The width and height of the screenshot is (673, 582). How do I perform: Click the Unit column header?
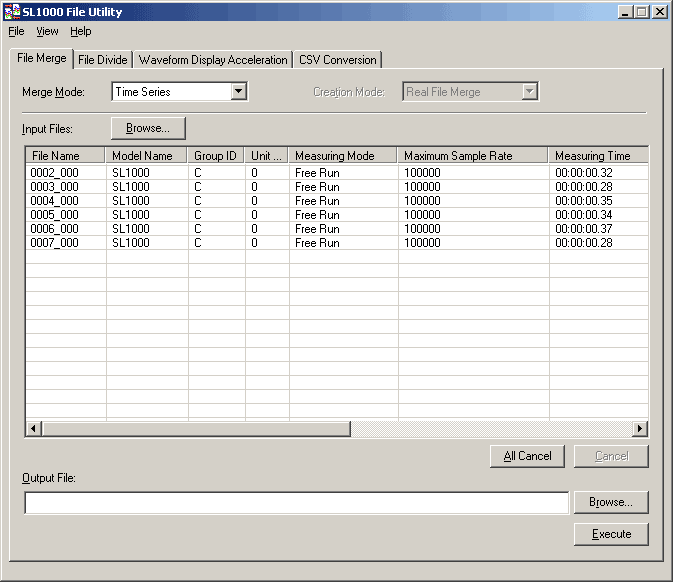[267, 155]
